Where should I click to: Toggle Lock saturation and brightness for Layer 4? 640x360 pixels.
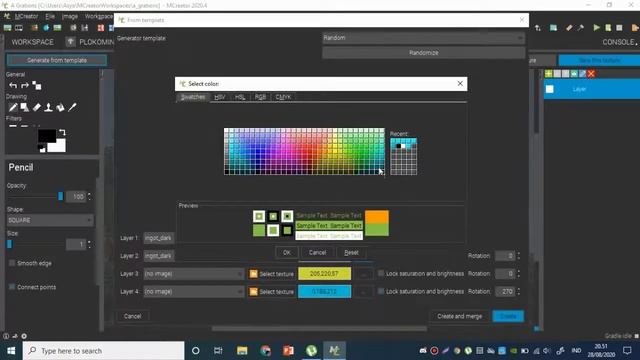(381, 291)
